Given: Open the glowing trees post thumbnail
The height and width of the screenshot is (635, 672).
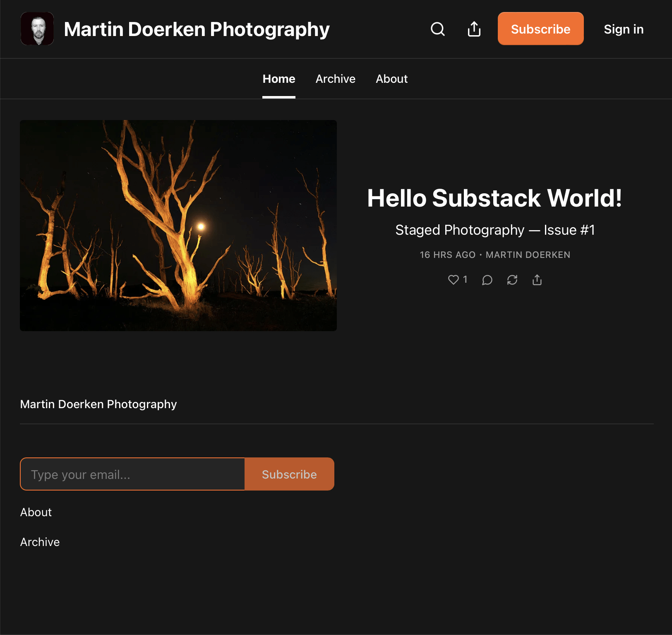Looking at the screenshot, I should tap(178, 225).
